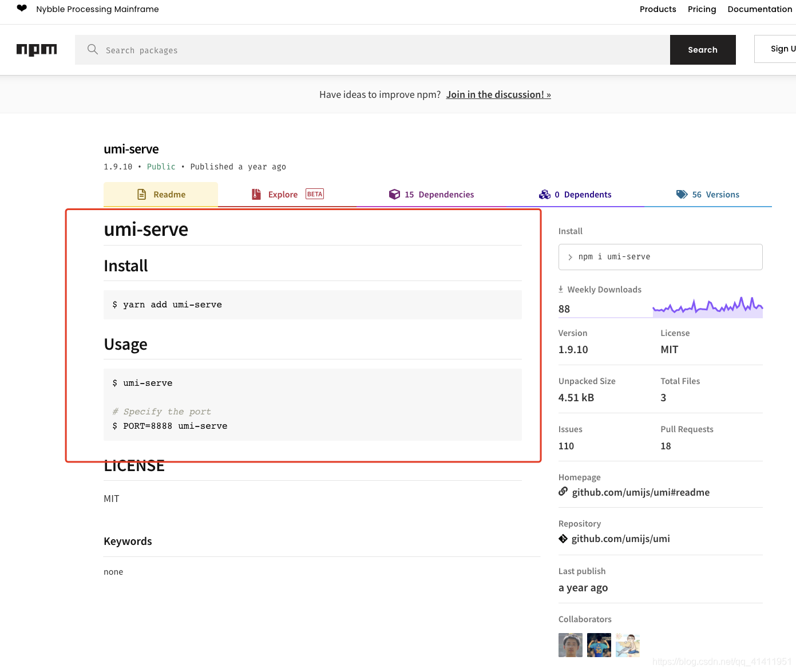Click the repository git diamond icon
This screenshot has width=796, height=672.
[x=563, y=539]
